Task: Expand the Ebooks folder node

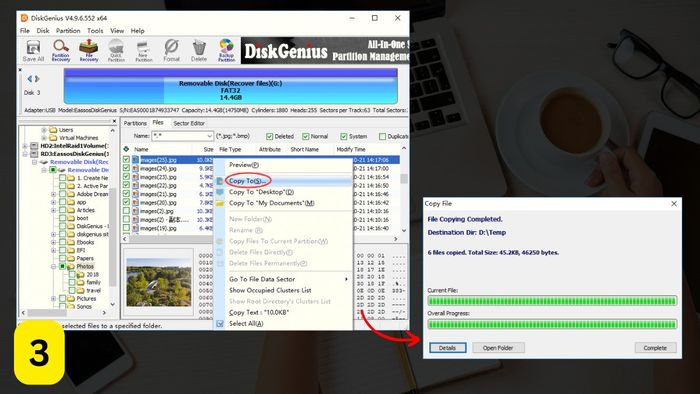Action: click(54, 242)
